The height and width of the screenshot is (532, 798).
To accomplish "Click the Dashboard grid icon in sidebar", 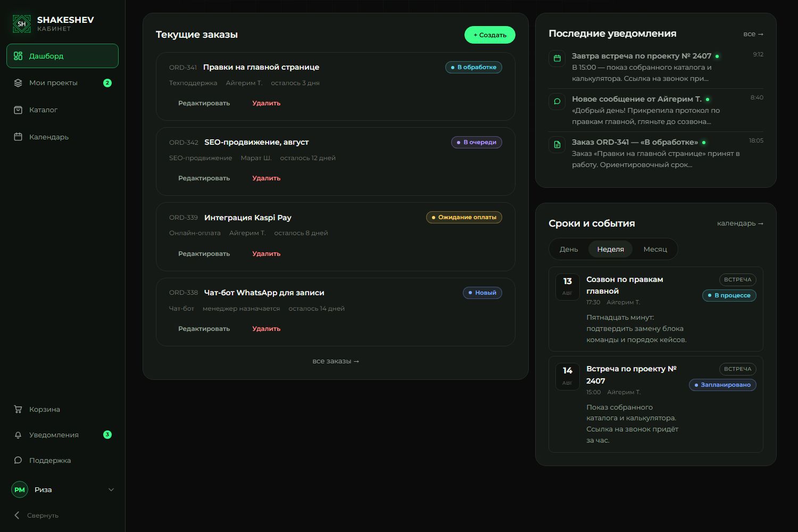I will click(x=18, y=56).
